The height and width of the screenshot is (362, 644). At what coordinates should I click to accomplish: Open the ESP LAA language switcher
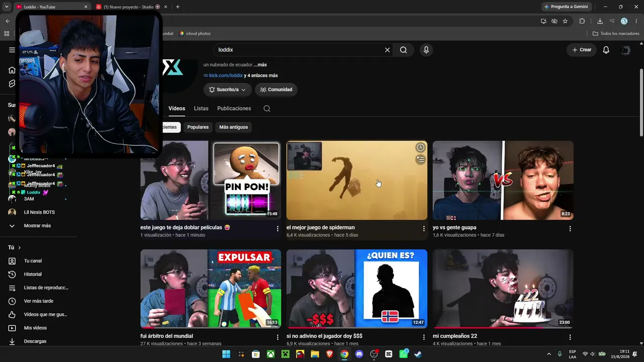pyautogui.click(x=573, y=354)
